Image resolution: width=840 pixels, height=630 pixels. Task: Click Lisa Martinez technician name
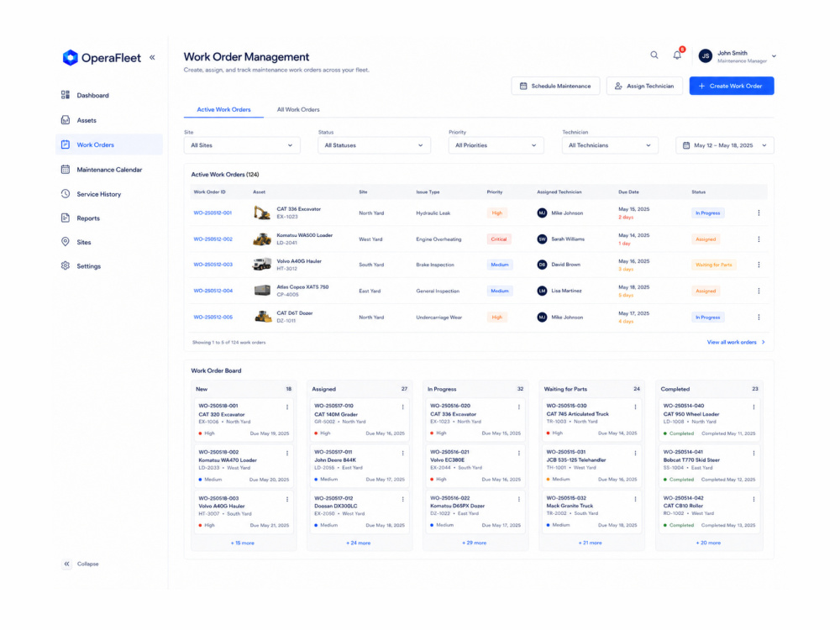566,291
